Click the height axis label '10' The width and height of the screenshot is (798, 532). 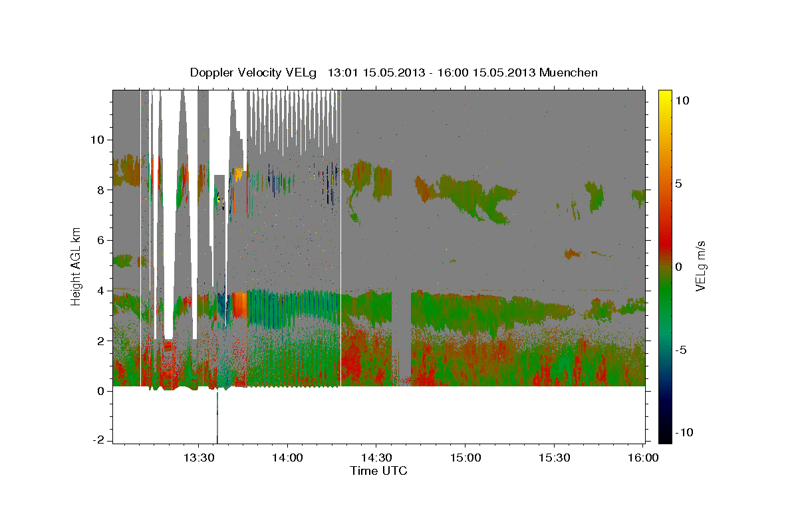(x=98, y=140)
